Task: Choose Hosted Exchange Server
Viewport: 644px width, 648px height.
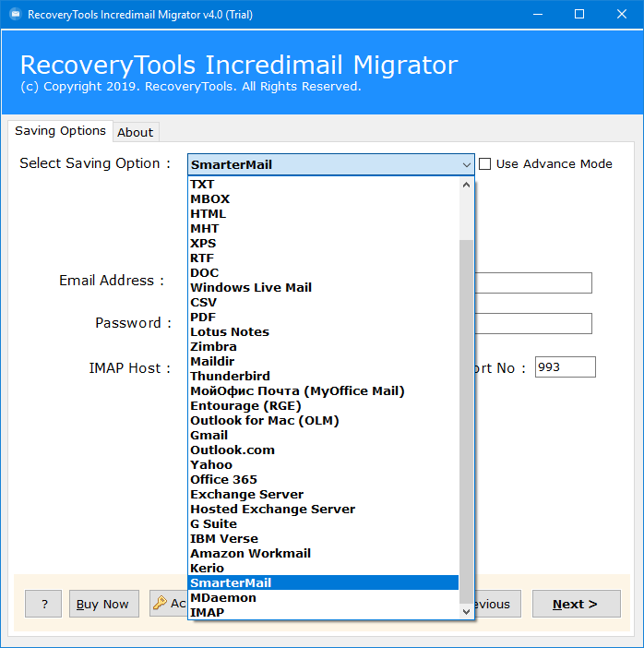Action: (324, 509)
